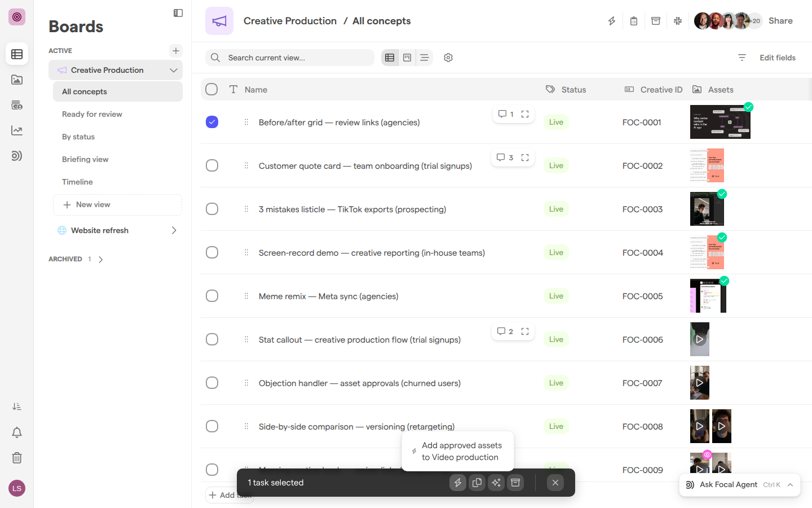Open the All concepts view
812x508 pixels.
(118, 91)
